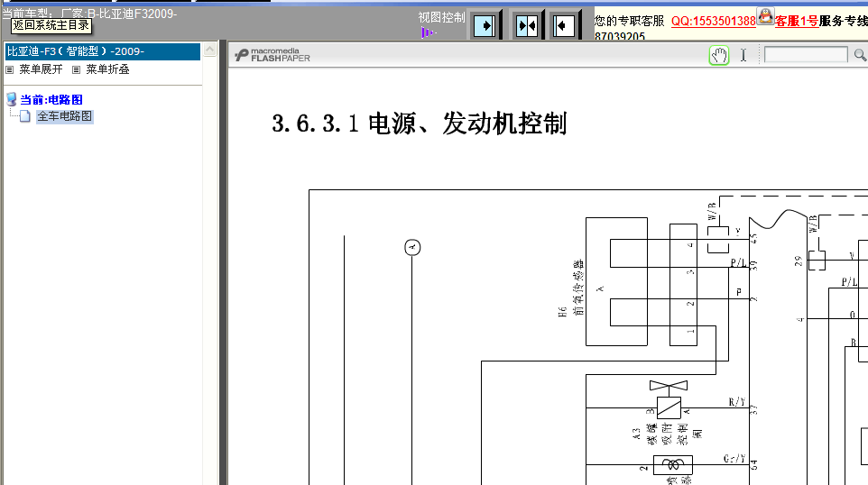Image resolution: width=868 pixels, height=485 pixels.
Task: Click the P/L wire label near pin 3
Action: click(738, 262)
